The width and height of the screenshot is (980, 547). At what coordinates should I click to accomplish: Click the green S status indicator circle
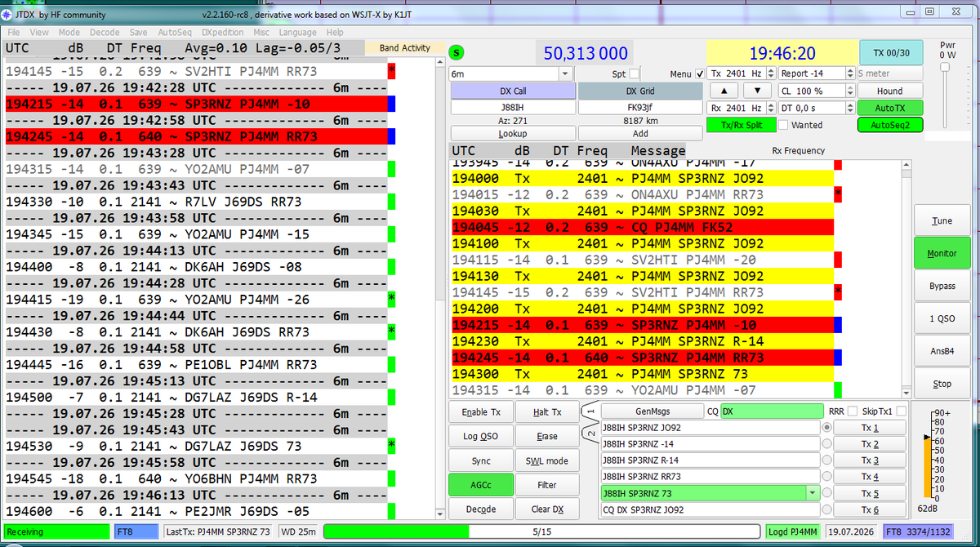tap(457, 53)
